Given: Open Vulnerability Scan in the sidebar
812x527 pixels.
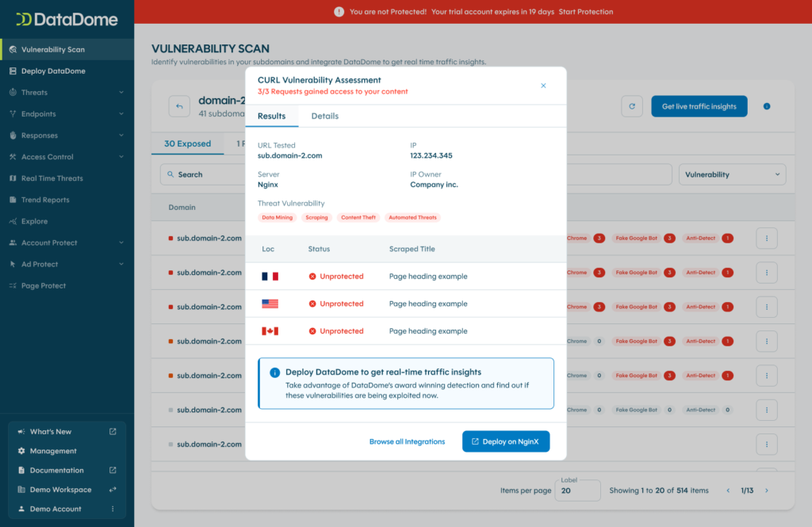Looking at the screenshot, I should pyautogui.click(x=67, y=50).
